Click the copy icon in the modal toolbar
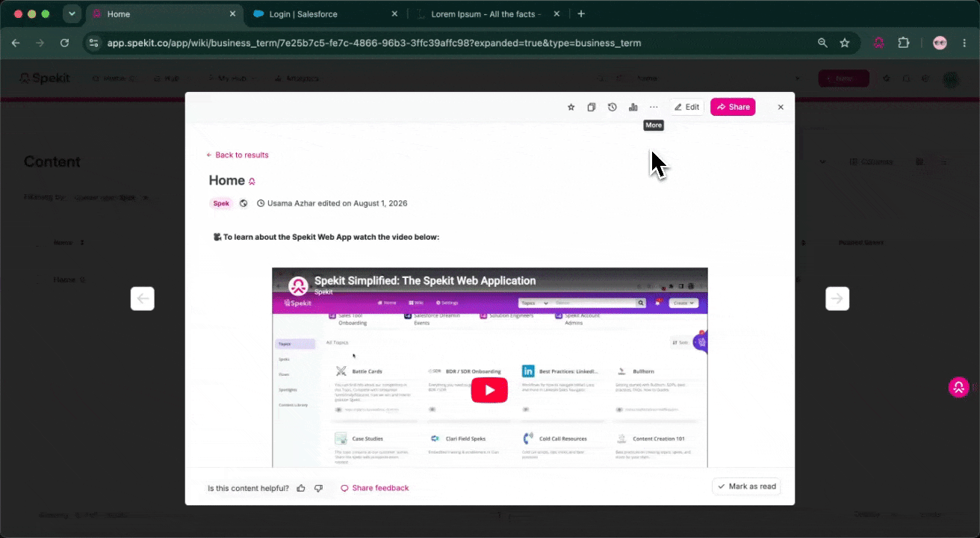980x538 pixels. tap(592, 107)
